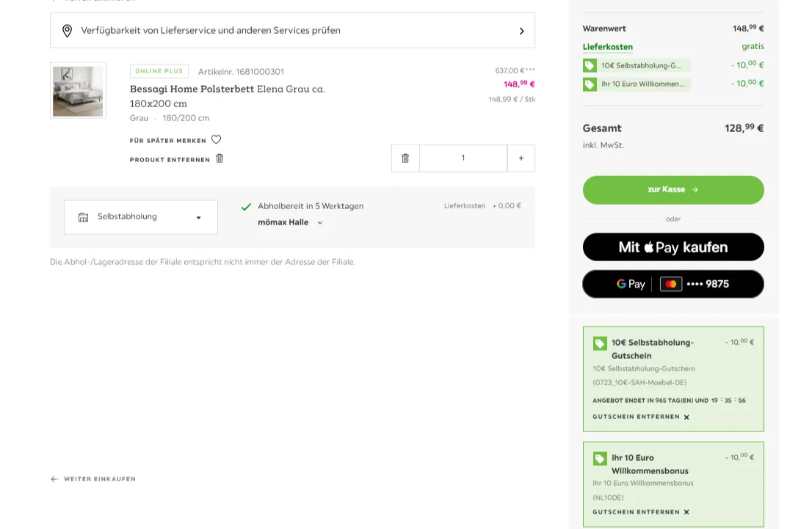
Task: Expand the mömax Halle store chevron
Action: (x=320, y=222)
